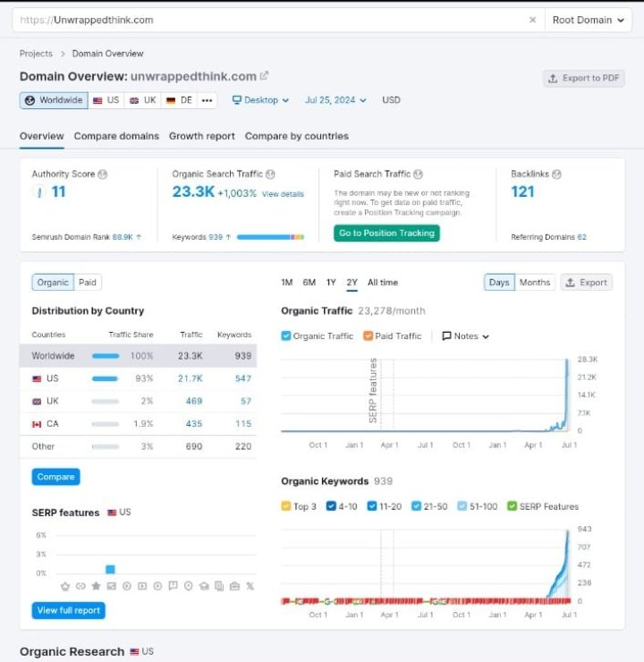Click the Authority Score gauge icon beside 11
The height and width of the screenshot is (662, 644).
[x=39, y=192]
